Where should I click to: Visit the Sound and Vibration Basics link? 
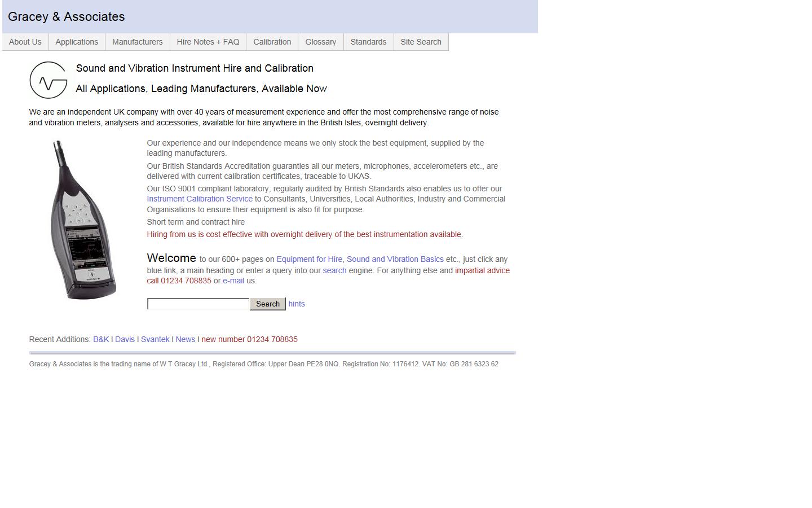[x=395, y=259]
